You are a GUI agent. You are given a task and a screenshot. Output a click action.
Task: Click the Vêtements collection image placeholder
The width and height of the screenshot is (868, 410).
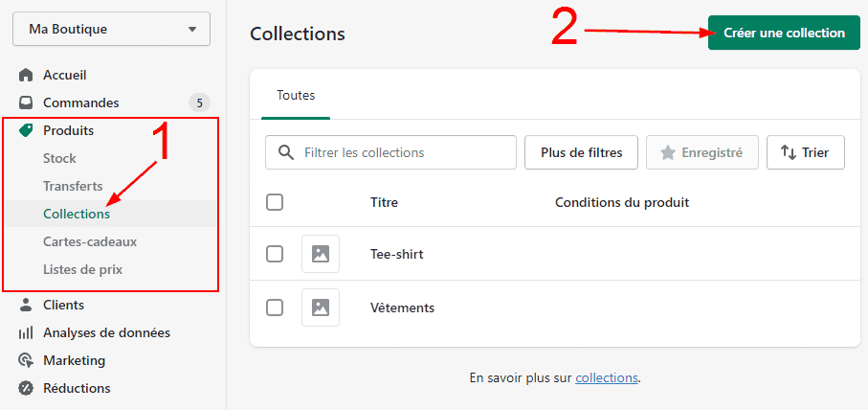point(321,307)
